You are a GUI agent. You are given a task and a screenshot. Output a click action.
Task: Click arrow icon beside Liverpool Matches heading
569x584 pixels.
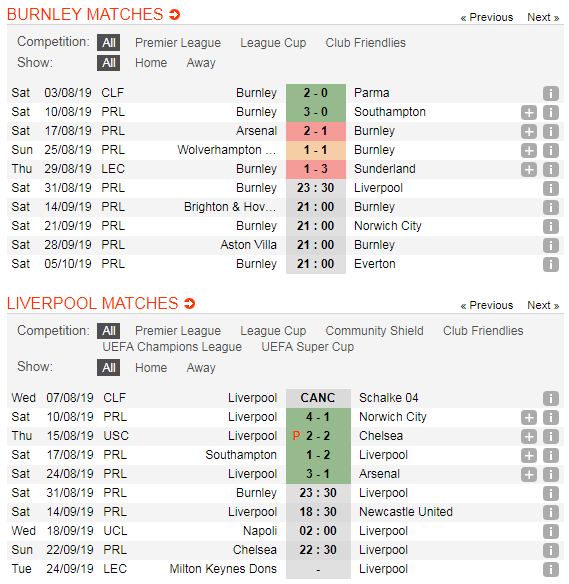tap(190, 304)
